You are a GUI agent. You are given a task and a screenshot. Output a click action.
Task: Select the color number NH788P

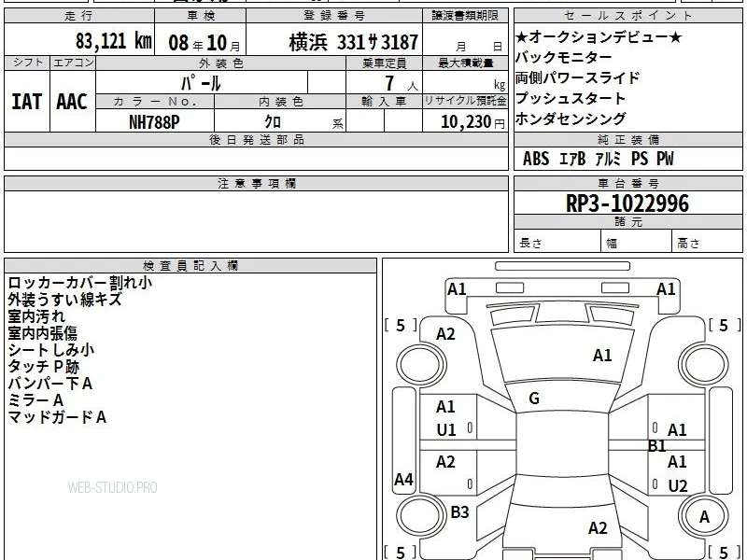154,122
